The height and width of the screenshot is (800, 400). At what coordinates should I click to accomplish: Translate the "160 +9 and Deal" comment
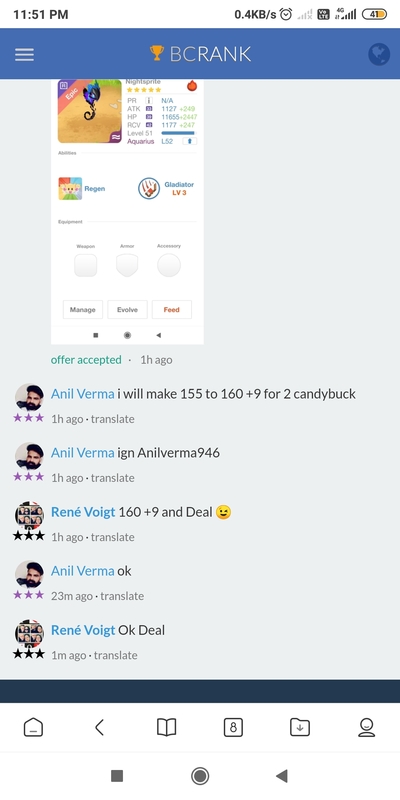(113, 537)
